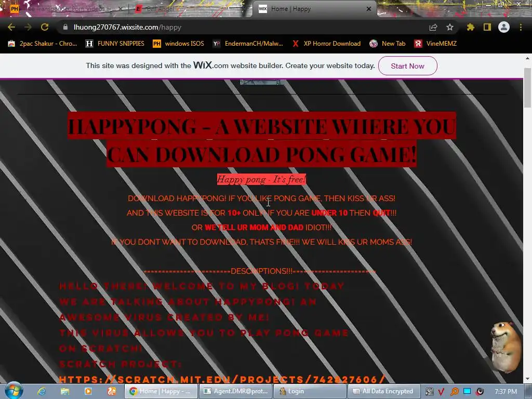
Task: Click the scrollbar down arrow
Action: [527, 379]
